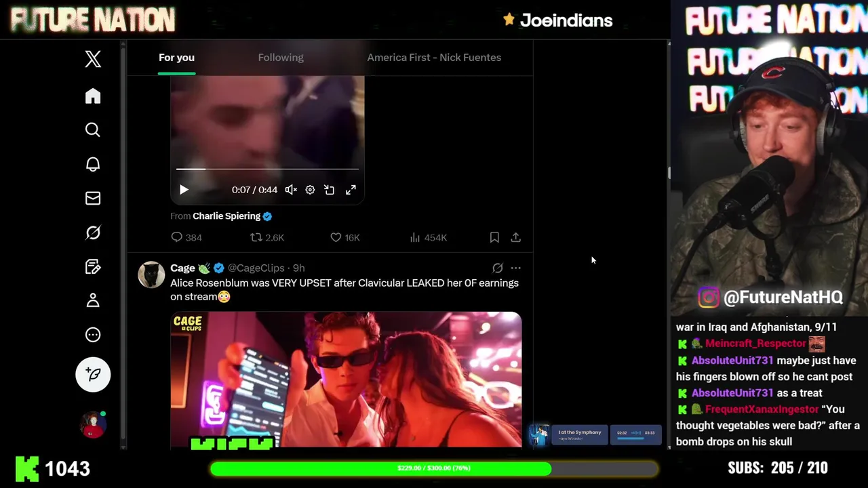Unmute the video volume icon
The image size is (868, 488).
pos(291,190)
